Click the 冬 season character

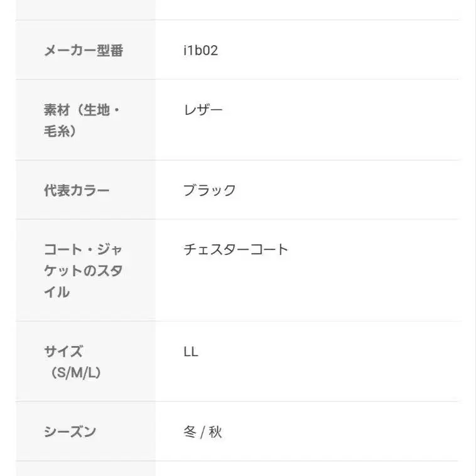tap(190, 432)
